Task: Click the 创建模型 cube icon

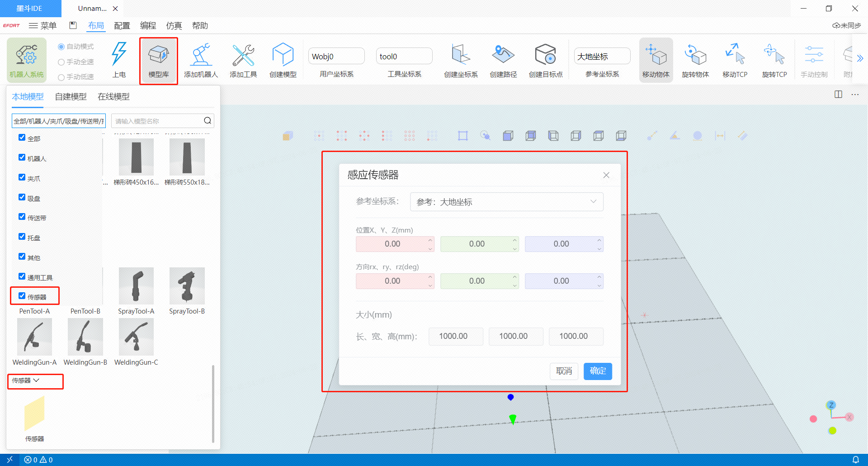Action: (283, 60)
